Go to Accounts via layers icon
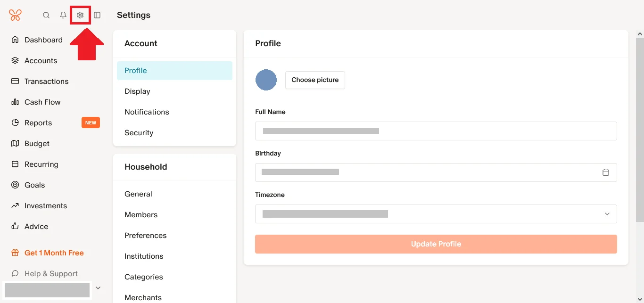The image size is (644, 303). point(15,60)
